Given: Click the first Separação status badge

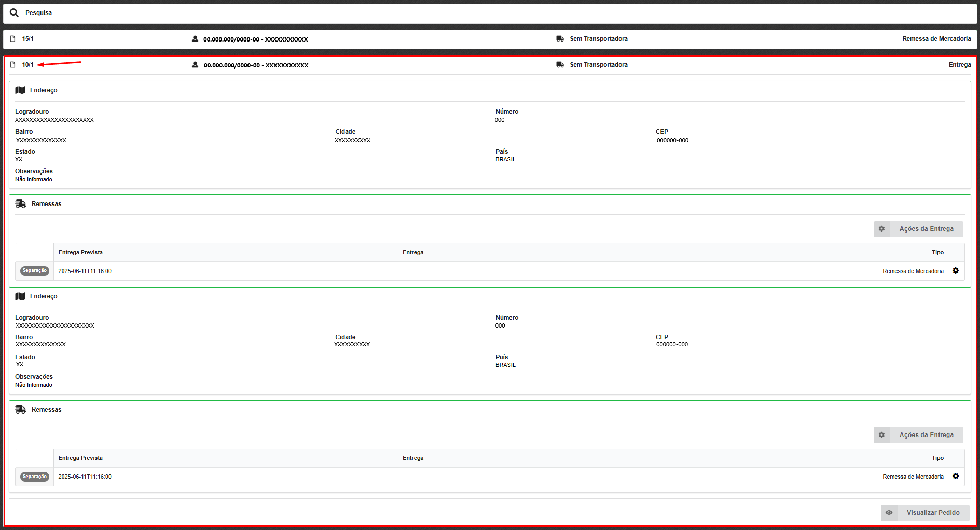Looking at the screenshot, I should (35, 271).
